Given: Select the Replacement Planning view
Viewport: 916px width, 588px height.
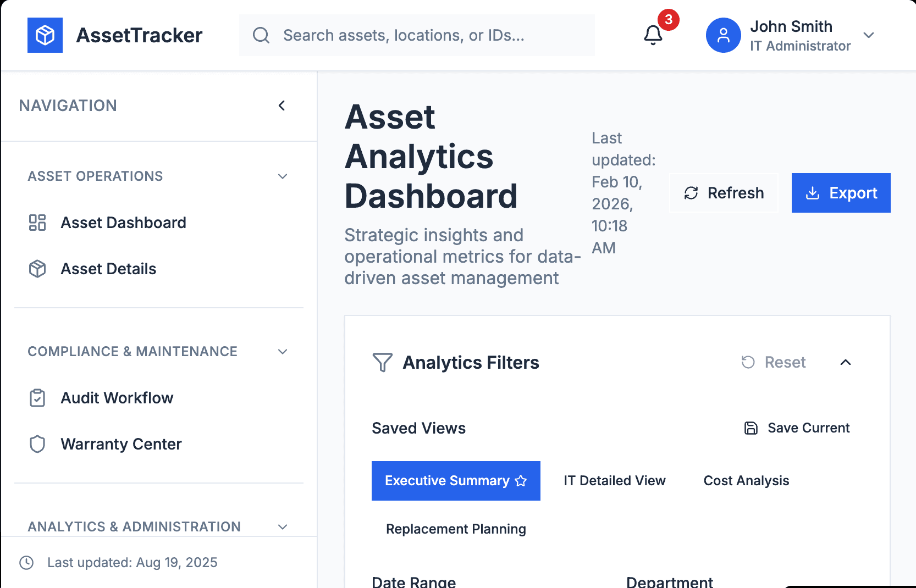Looking at the screenshot, I should coord(456,529).
